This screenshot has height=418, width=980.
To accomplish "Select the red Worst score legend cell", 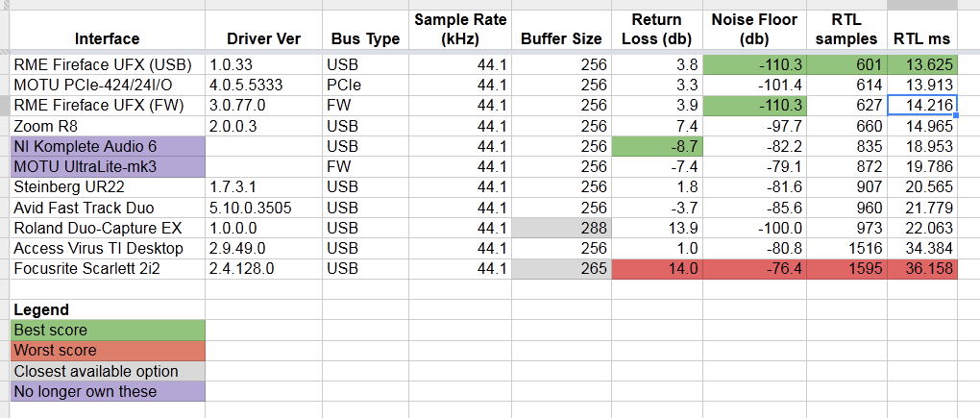I will pyautogui.click(x=108, y=351).
